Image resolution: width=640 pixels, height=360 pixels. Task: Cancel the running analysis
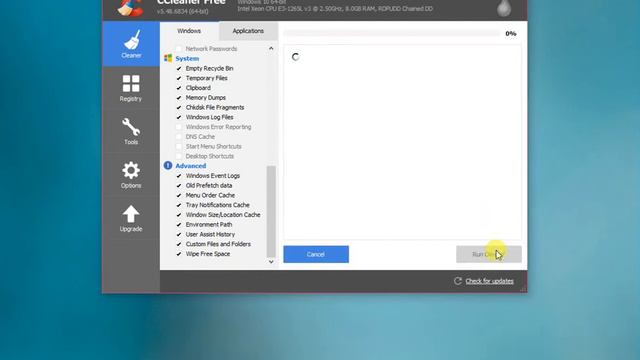(316, 254)
